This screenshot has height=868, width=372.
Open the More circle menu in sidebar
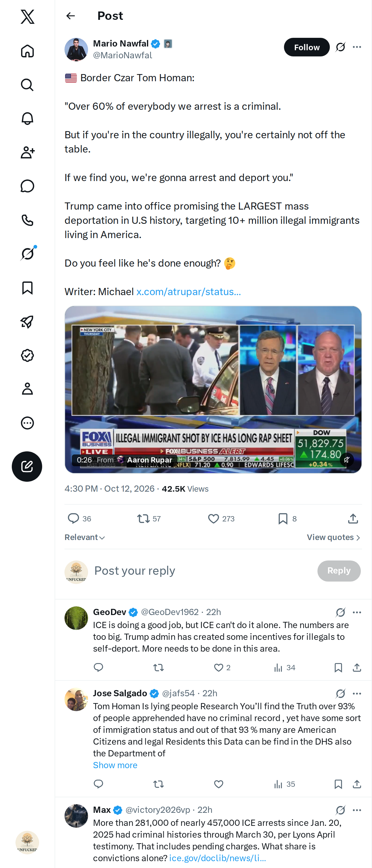coord(27,423)
